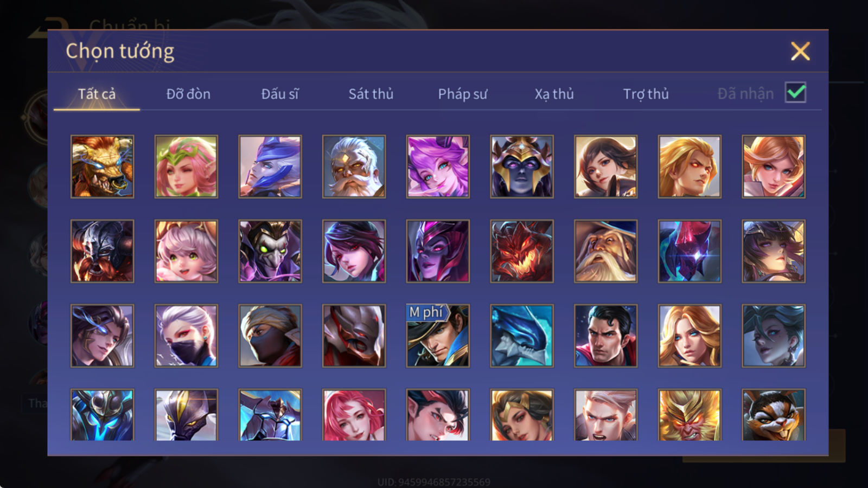868x488 pixels.
Task: Close the Chọn tướng dialog
Action: [800, 52]
